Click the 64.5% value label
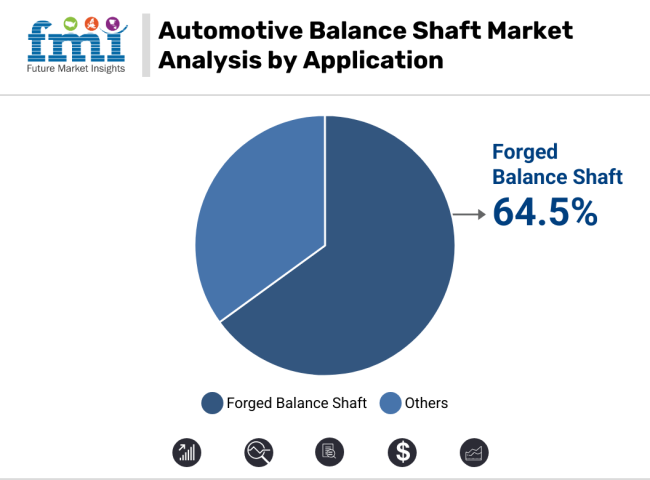 [x=545, y=212]
